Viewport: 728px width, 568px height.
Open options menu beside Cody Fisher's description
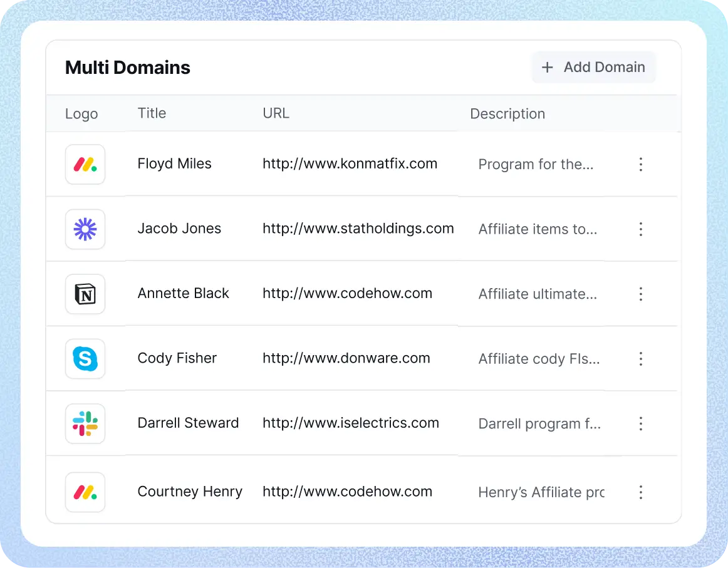641,359
